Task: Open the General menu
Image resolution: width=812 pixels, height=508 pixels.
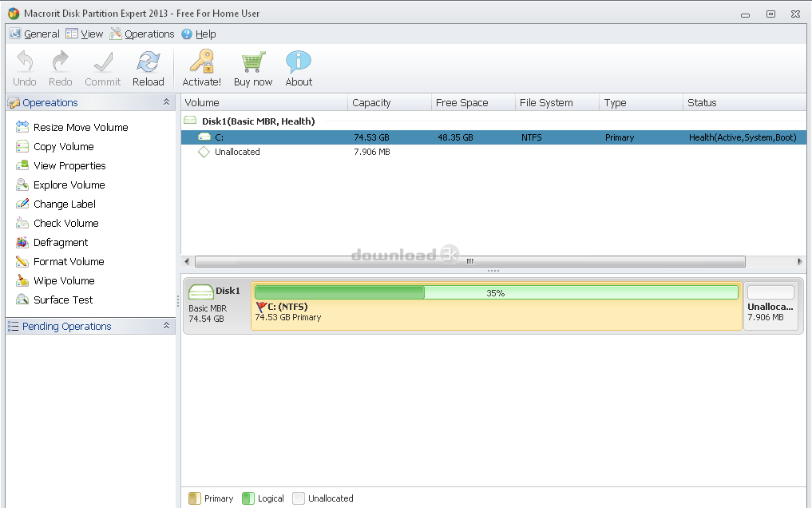Action: (34, 34)
